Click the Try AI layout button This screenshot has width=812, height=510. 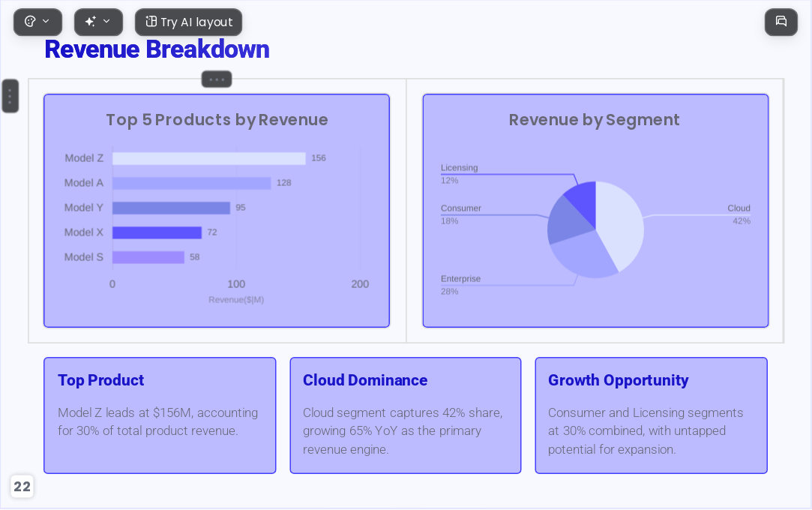pyautogui.click(x=188, y=22)
